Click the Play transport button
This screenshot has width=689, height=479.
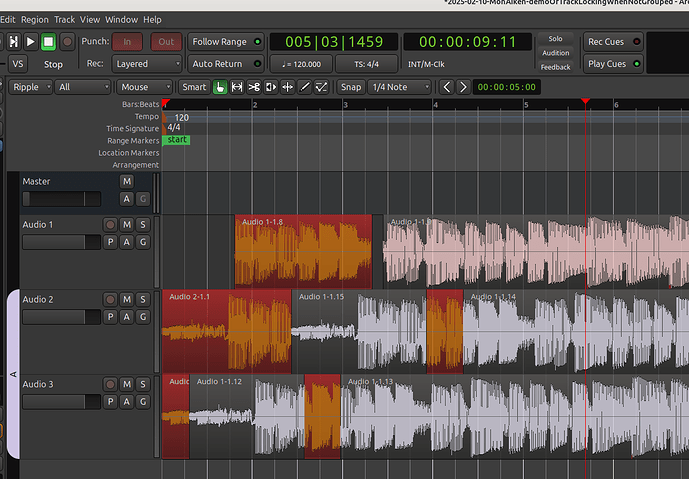tap(30, 42)
